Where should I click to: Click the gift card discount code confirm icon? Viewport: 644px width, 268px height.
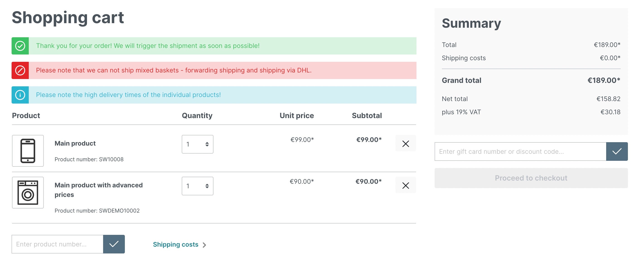coord(617,151)
